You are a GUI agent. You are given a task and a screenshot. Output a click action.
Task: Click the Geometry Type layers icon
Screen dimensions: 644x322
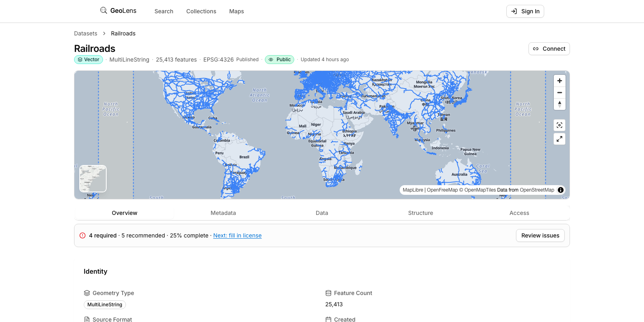(87, 293)
